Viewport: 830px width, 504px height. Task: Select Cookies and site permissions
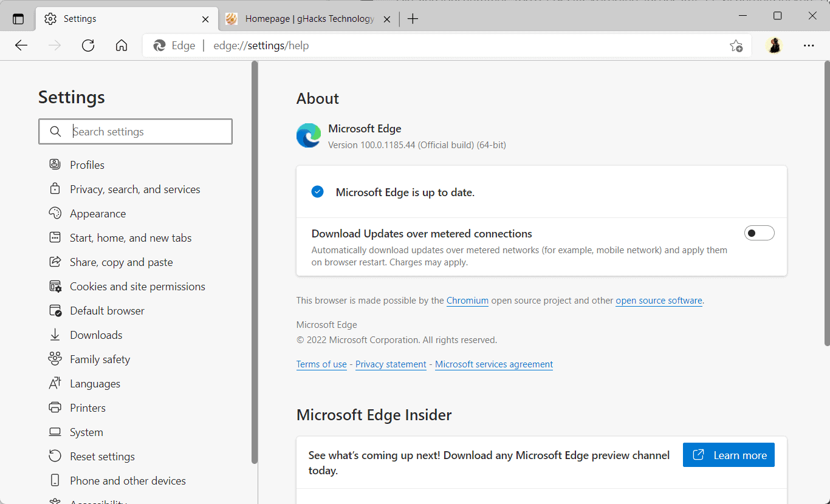137,286
